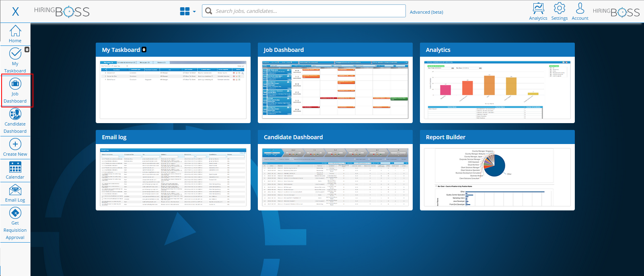Viewport: 644px width, 276px height.
Task: Open Analytics from the top bar
Action: coord(538,11)
